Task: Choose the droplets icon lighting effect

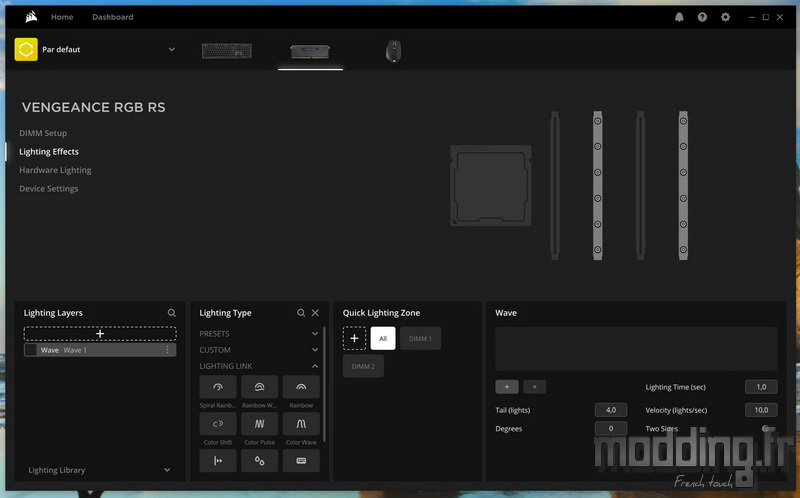Action: 259,461
